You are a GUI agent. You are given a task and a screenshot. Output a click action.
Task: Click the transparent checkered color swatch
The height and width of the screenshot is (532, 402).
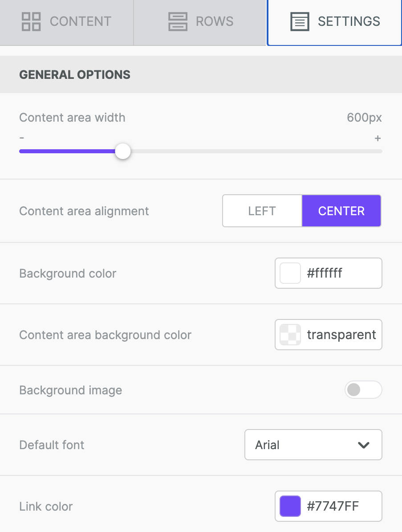(290, 335)
